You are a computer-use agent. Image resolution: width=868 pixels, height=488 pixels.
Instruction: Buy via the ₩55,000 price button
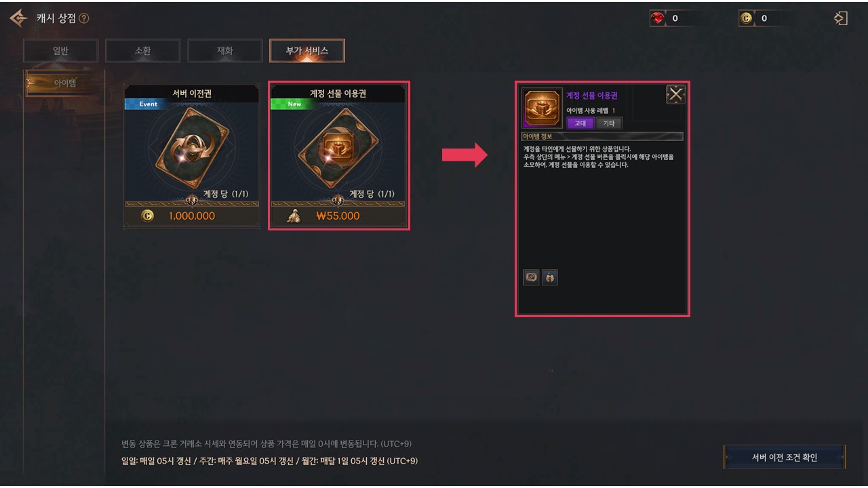click(338, 216)
